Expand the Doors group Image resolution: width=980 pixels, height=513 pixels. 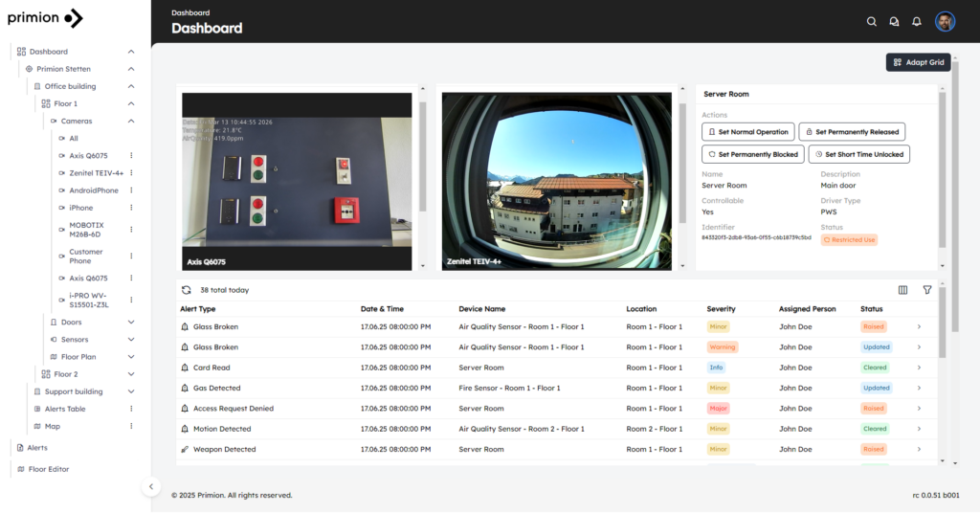click(131, 323)
